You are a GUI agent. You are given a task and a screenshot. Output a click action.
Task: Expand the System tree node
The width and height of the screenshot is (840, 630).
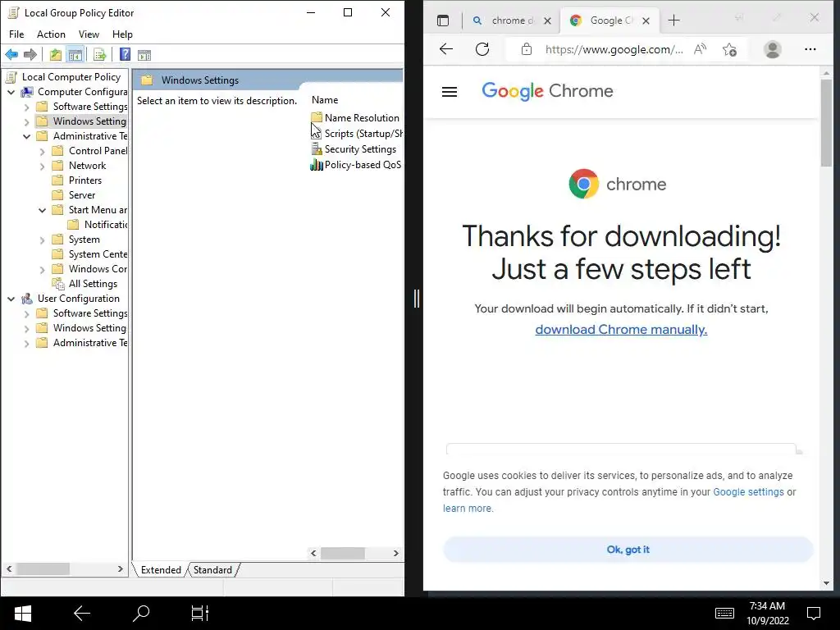tap(43, 240)
